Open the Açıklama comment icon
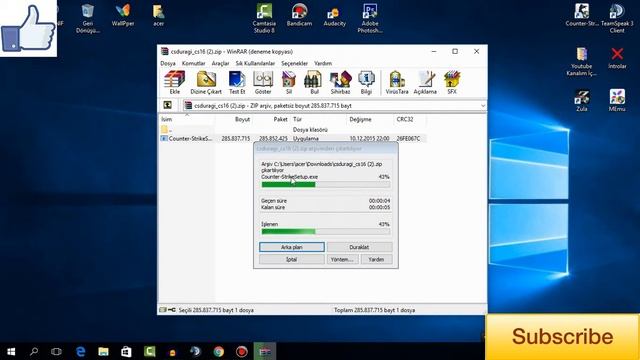640x360 pixels. 425,82
